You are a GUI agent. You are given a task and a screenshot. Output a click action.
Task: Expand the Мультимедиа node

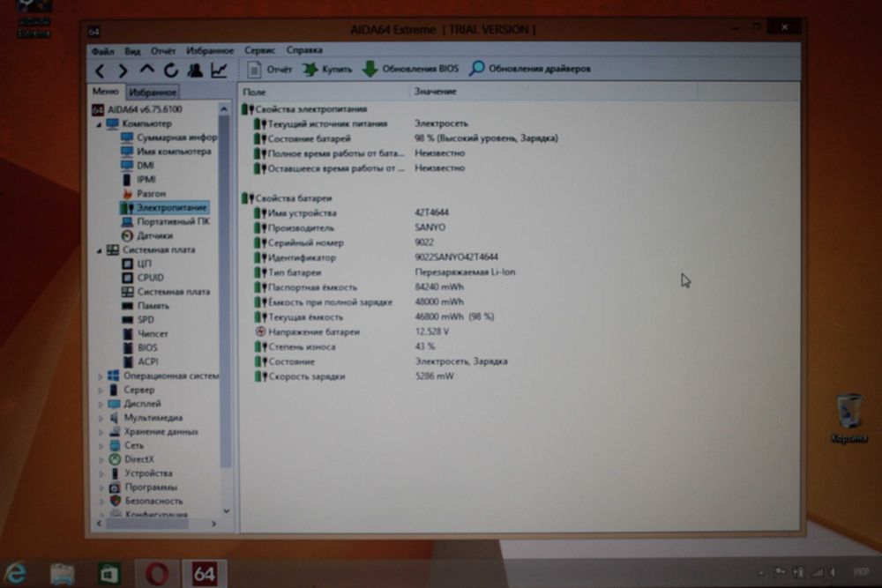pyautogui.click(x=101, y=418)
